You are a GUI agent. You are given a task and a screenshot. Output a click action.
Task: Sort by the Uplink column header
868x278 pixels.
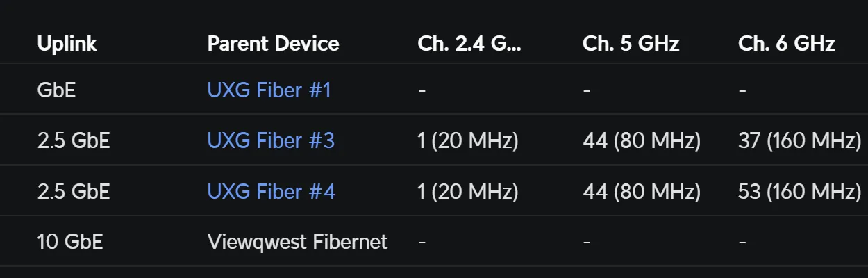tap(67, 44)
